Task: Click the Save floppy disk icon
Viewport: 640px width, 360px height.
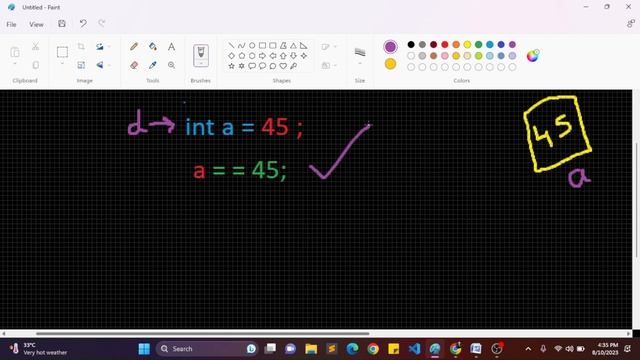Action: tap(62, 24)
